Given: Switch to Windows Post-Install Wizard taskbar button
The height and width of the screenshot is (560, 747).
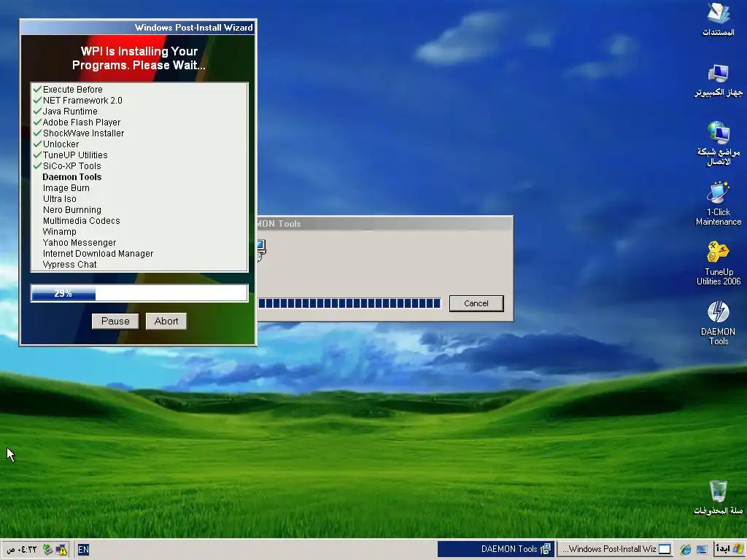Looking at the screenshot, I should point(616,549).
